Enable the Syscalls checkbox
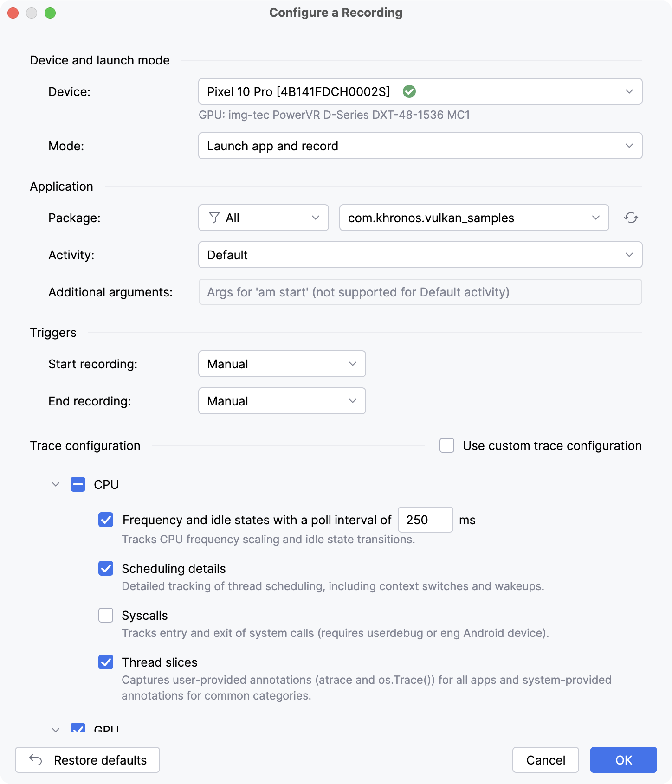672x784 pixels. click(x=106, y=615)
